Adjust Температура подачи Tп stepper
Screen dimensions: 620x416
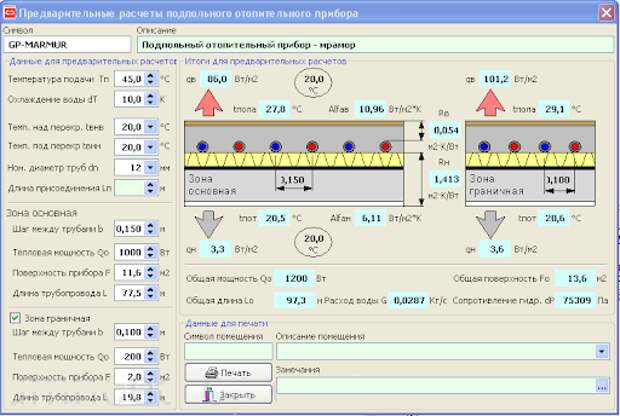pyautogui.click(x=150, y=79)
